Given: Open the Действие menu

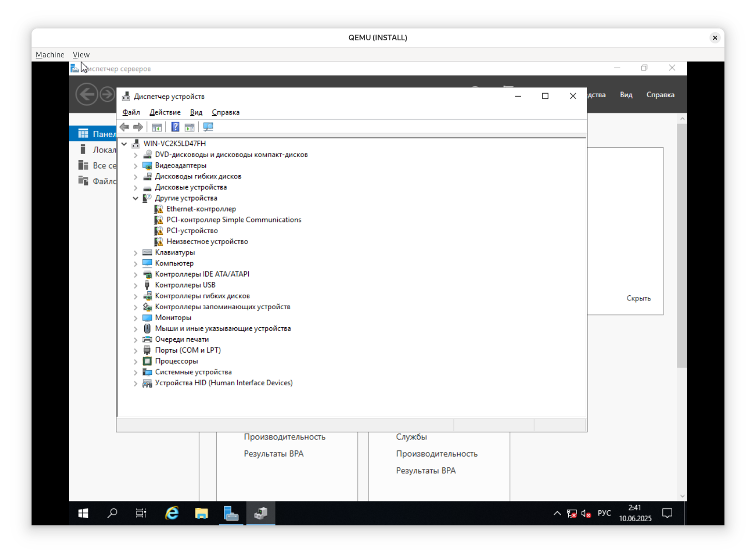Looking at the screenshot, I should [165, 112].
